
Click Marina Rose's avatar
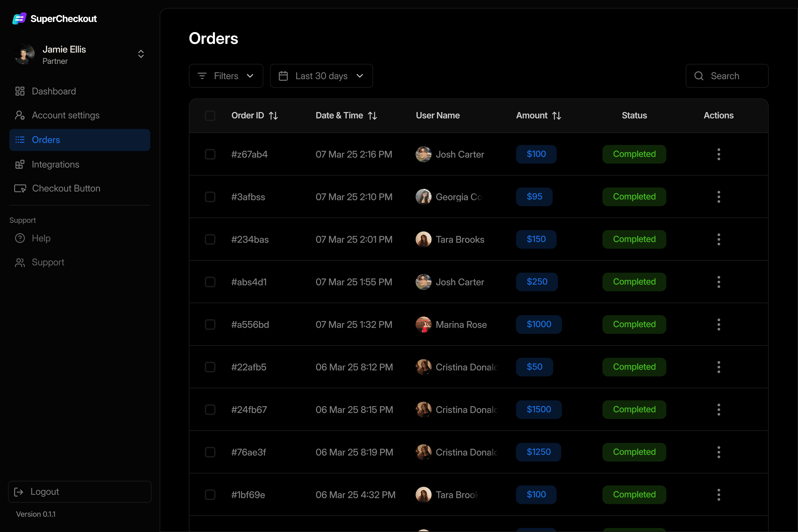423,324
